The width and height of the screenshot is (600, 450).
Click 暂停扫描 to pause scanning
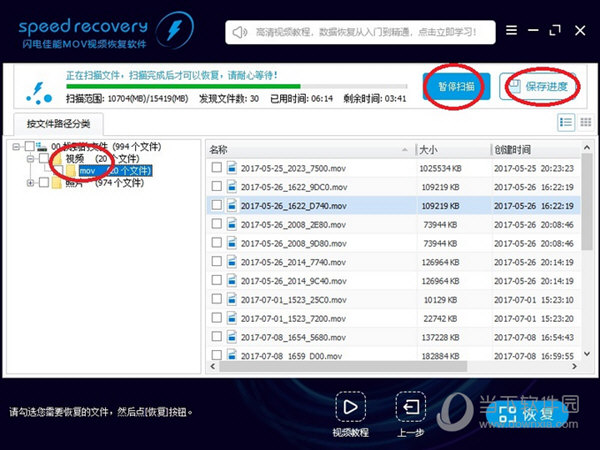click(456, 86)
